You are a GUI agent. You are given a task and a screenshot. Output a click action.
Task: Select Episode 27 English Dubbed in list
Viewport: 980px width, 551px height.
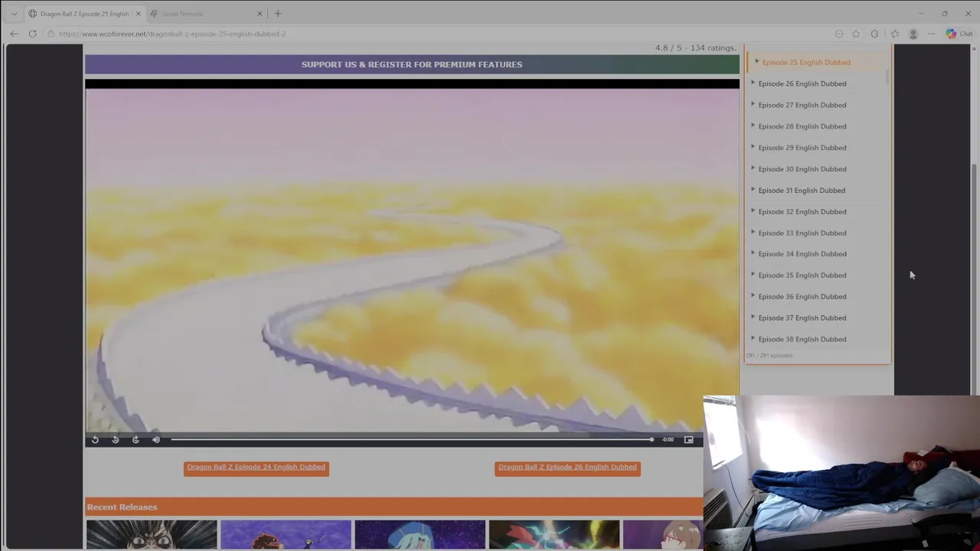pyautogui.click(x=802, y=105)
